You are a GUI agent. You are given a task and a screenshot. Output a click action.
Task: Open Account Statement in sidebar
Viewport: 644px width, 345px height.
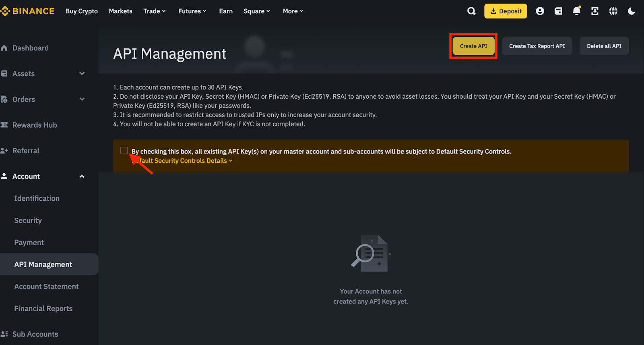[46, 287]
